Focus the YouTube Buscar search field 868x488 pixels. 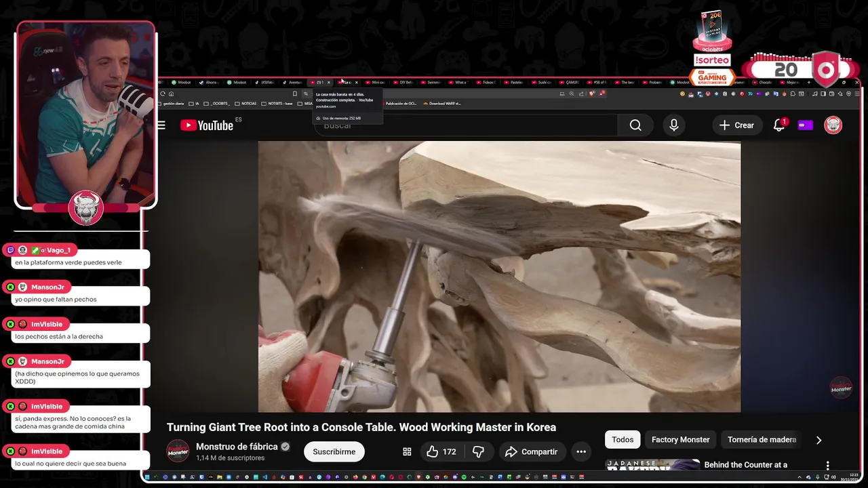point(466,125)
